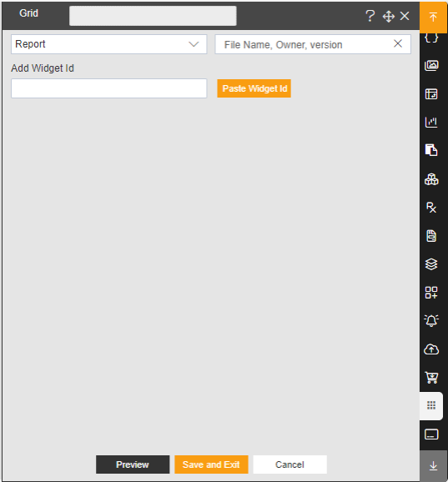The height and width of the screenshot is (482, 448).
Task: Jump sidebar to bottom with down arrow
Action: click(x=433, y=465)
